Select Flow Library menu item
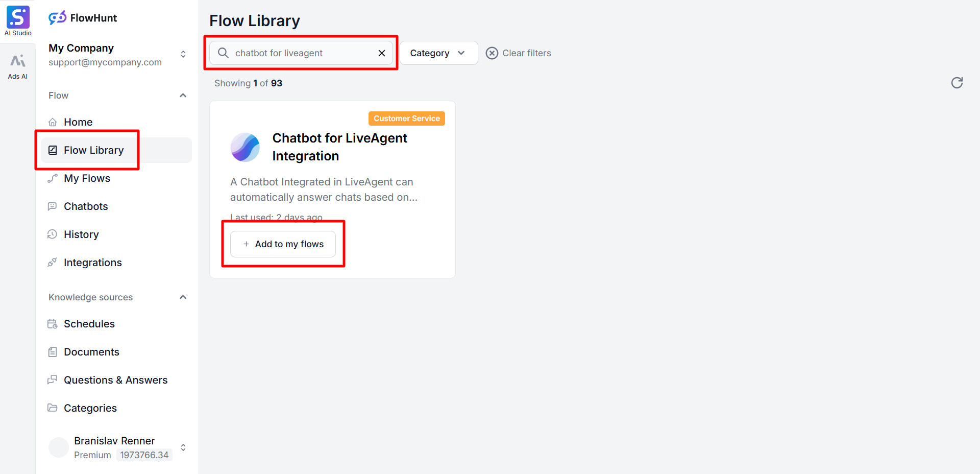Image resolution: width=980 pixels, height=474 pixels. point(116,150)
